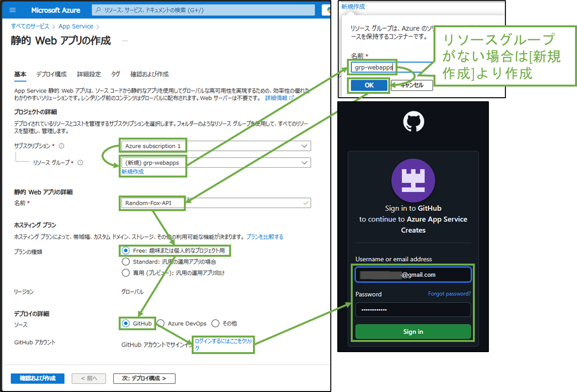Expand the Azure subscription 1 dropdown
The width and height of the screenshot is (577, 392).
click(216, 146)
